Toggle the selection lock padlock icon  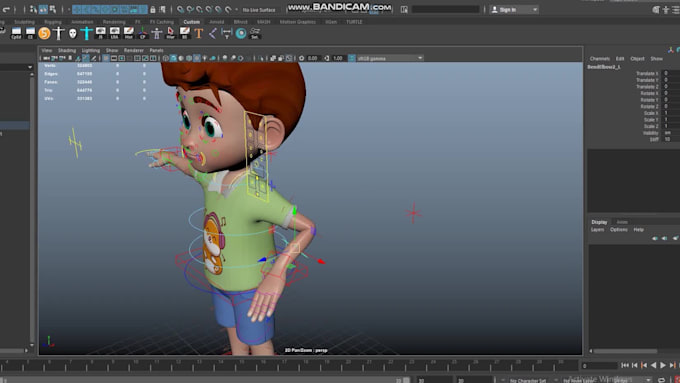coord(153,9)
